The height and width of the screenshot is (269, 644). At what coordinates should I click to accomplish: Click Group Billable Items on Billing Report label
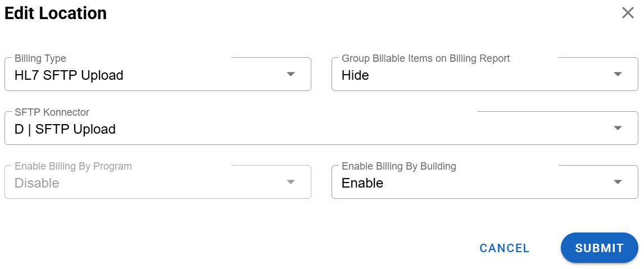425,58
